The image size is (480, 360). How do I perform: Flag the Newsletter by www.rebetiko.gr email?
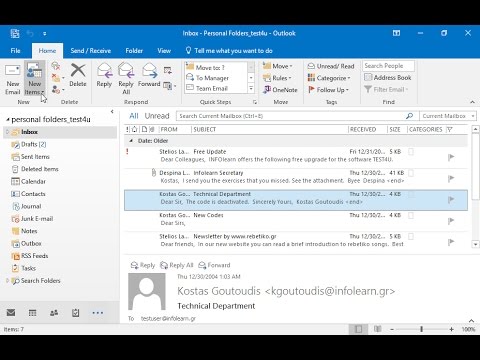(451, 242)
